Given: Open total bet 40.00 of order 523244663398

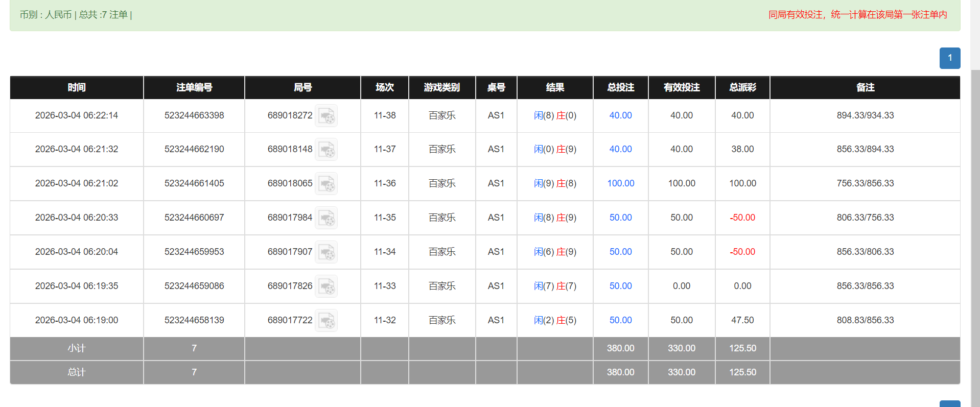Looking at the screenshot, I should (620, 115).
